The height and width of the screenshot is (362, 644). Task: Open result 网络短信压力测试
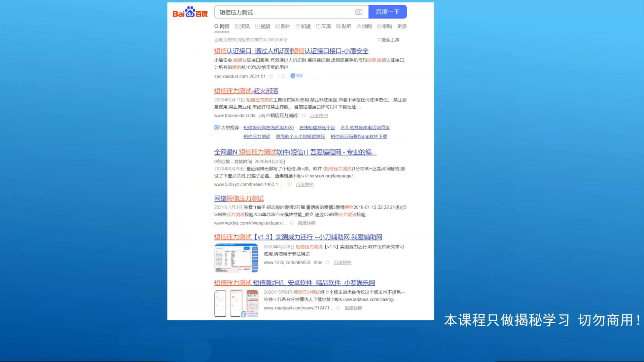click(x=239, y=199)
